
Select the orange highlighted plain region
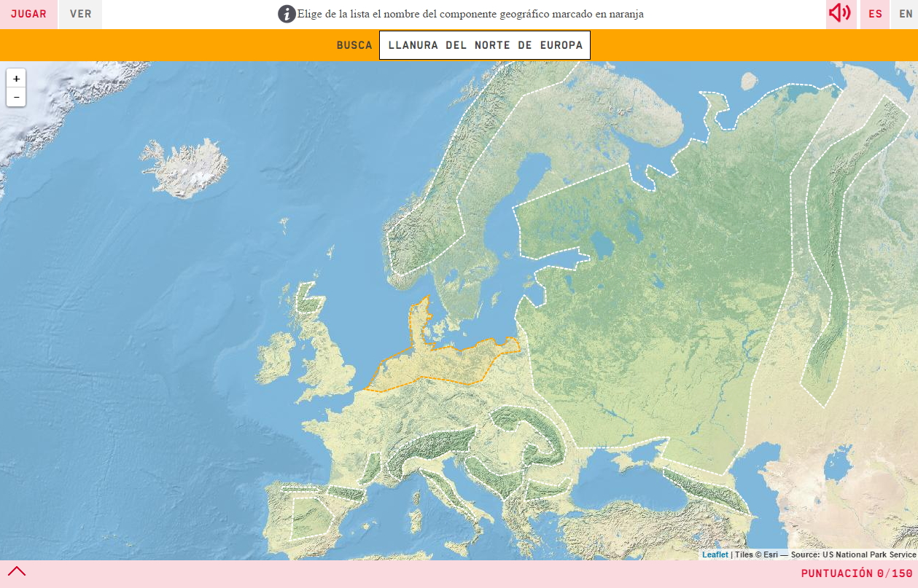pyautogui.click(x=445, y=364)
